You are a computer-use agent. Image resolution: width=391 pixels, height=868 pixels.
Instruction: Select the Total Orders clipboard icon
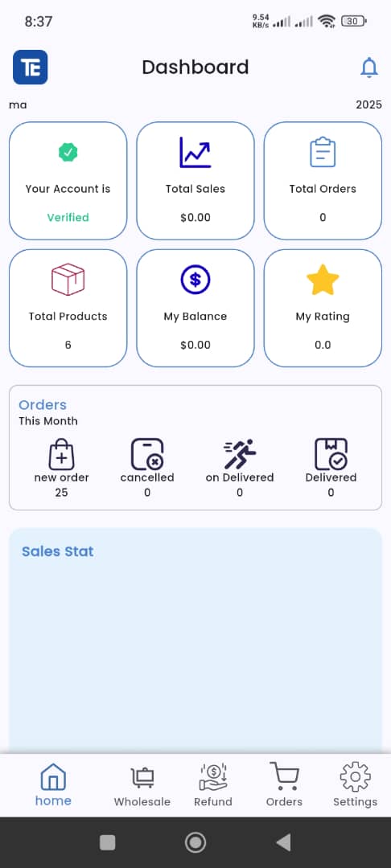click(x=323, y=152)
